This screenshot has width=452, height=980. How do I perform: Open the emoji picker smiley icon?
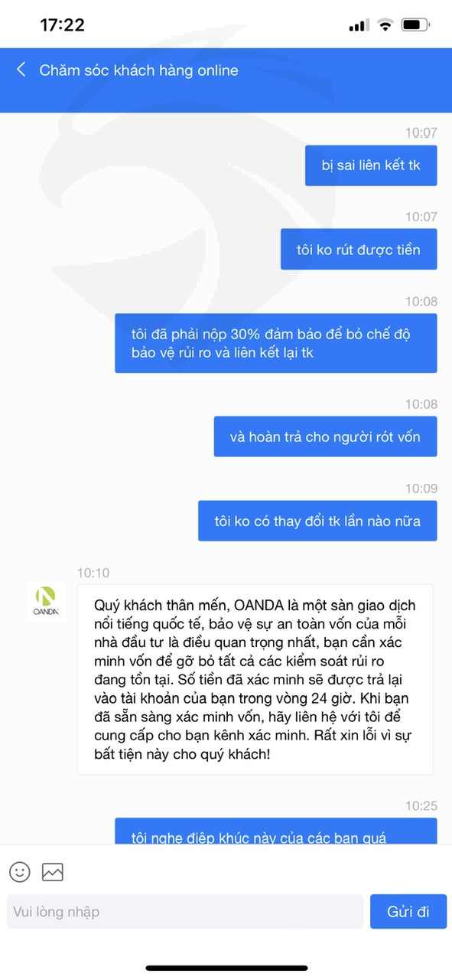coord(20,871)
